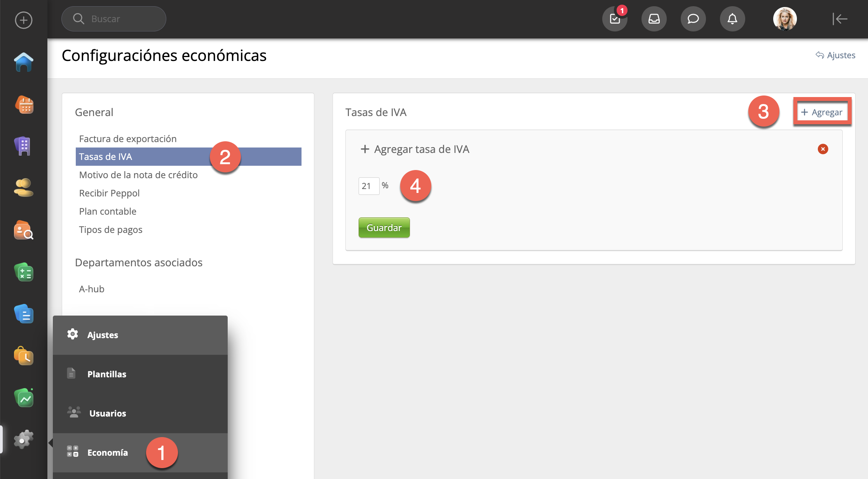Image resolution: width=868 pixels, height=479 pixels.
Task: Open Usuarios in the settings menu
Action: pyautogui.click(x=108, y=413)
